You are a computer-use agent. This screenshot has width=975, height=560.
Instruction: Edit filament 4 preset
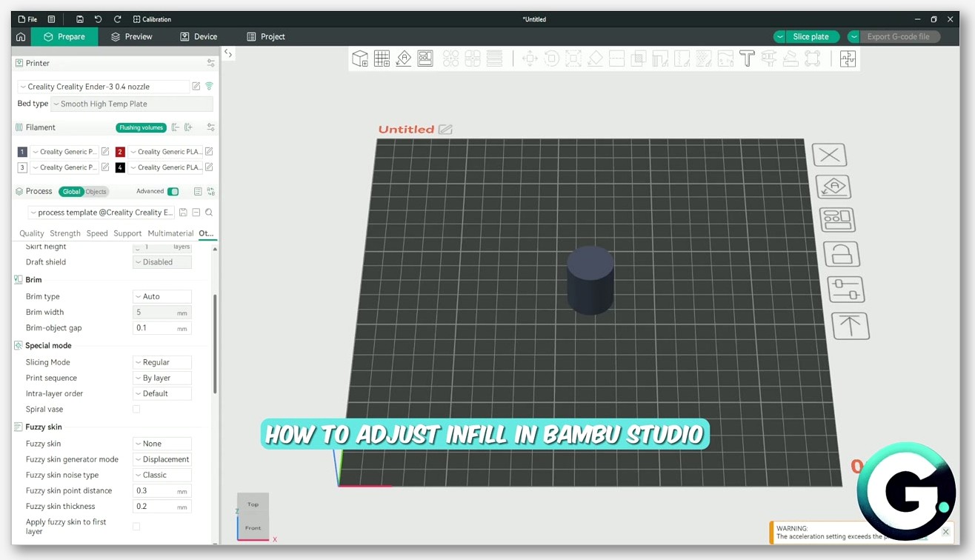pyautogui.click(x=209, y=167)
